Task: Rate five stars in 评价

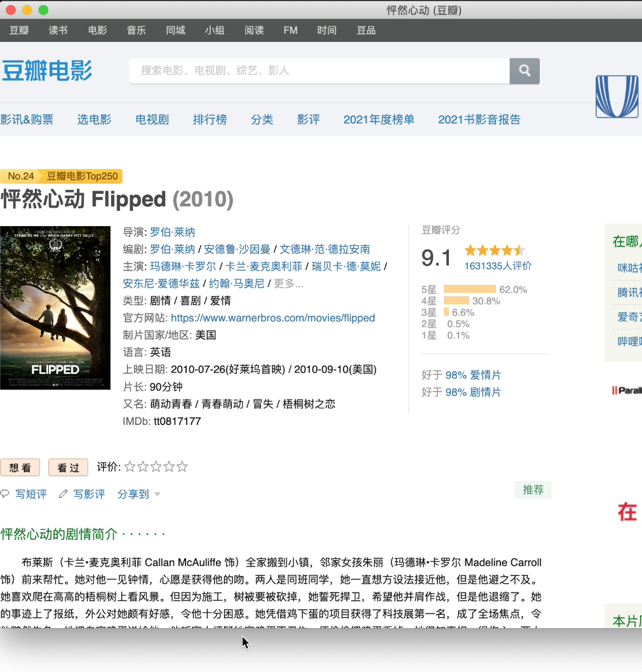Action: click(x=182, y=467)
